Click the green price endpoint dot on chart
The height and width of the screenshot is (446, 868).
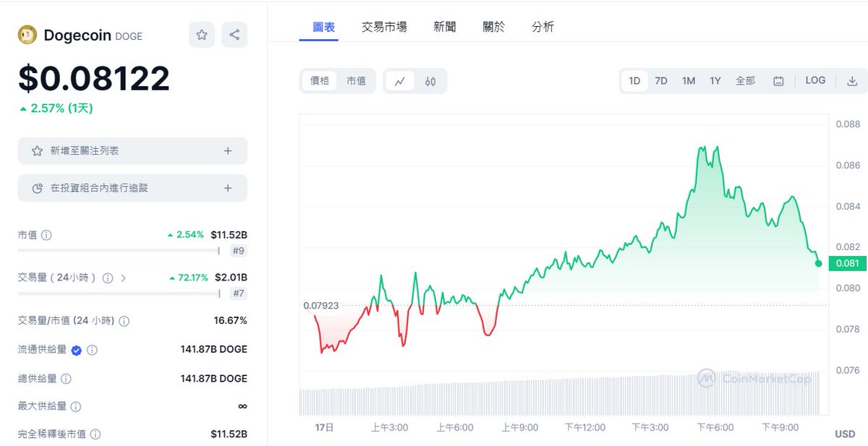tap(818, 263)
